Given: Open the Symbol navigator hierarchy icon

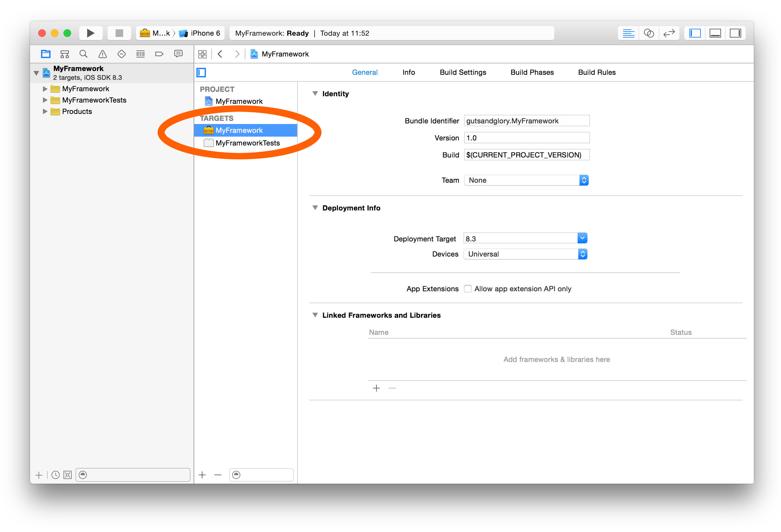Looking at the screenshot, I should tap(64, 54).
